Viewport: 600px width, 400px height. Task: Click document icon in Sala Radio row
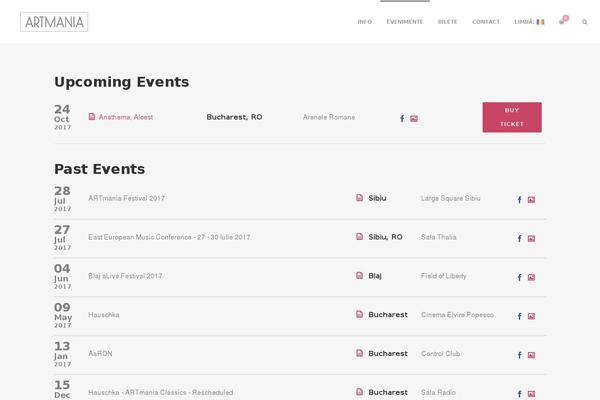(359, 392)
